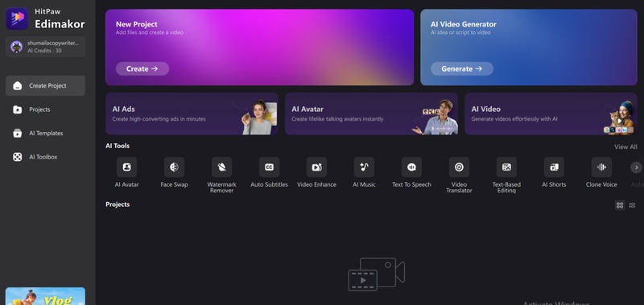Open the Text To Speech tool
644x305 pixels.
(x=411, y=167)
